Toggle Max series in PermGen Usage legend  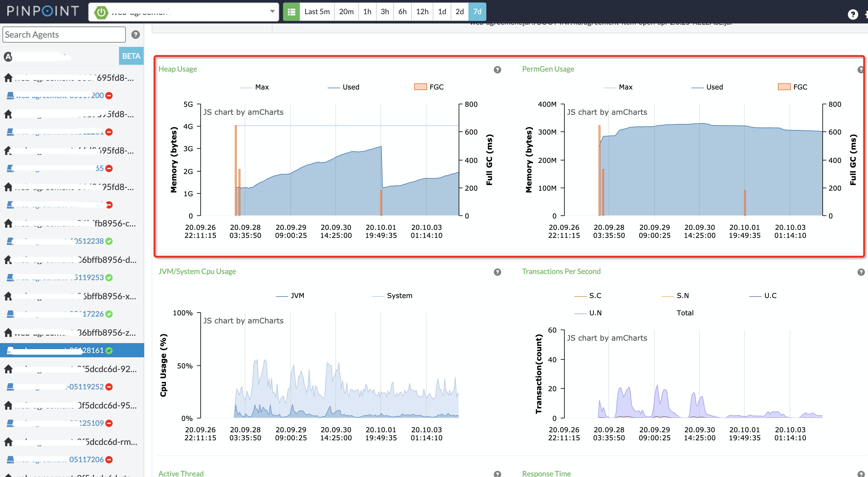618,87
